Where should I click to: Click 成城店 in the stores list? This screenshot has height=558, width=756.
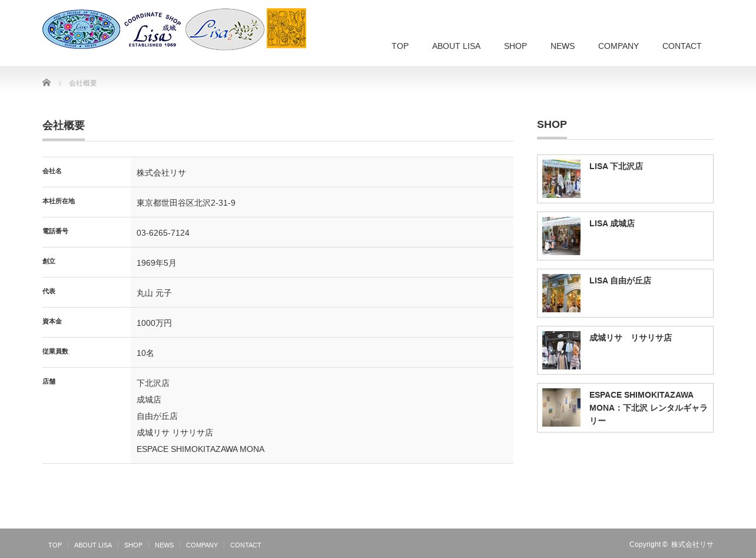149,399
